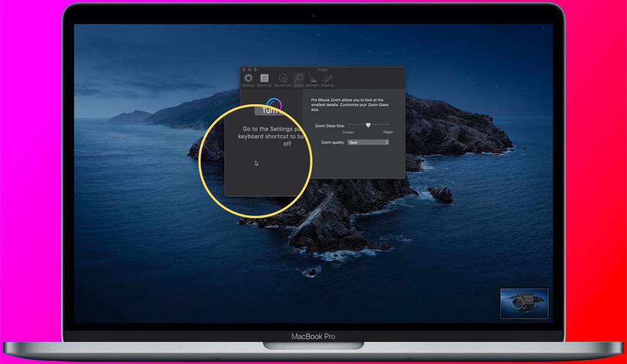627x364 pixels.
Task: Click the partially hidden Turn button
Action: 270,111
